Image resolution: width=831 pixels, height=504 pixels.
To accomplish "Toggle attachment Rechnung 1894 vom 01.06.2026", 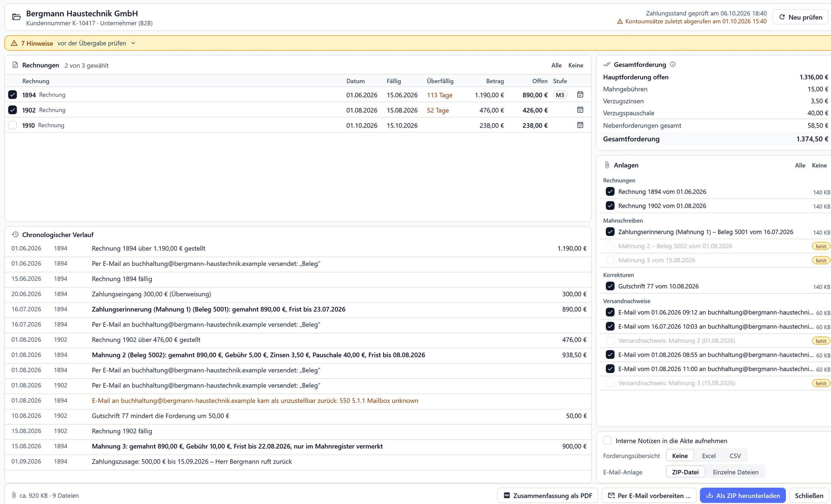I will (x=610, y=192).
